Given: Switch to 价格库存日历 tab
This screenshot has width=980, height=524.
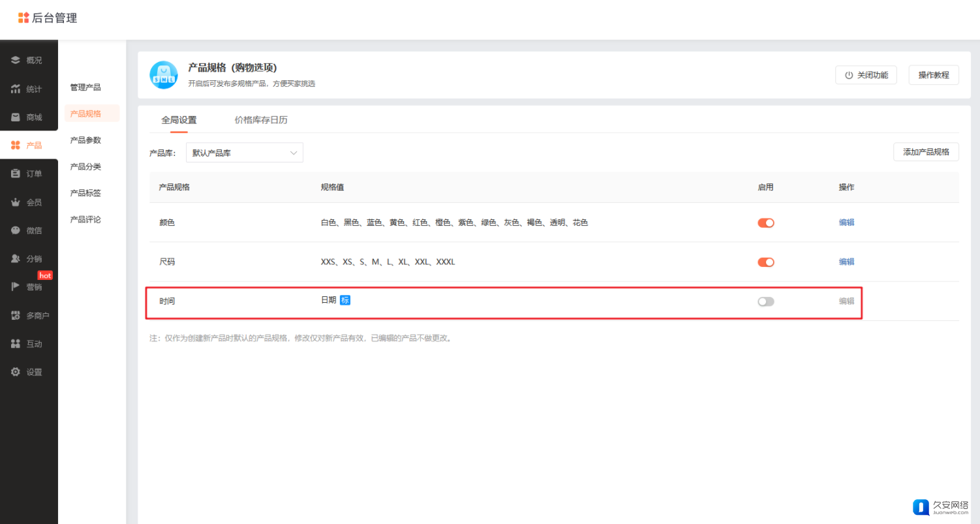Looking at the screenshot, I should coord(261,120).
